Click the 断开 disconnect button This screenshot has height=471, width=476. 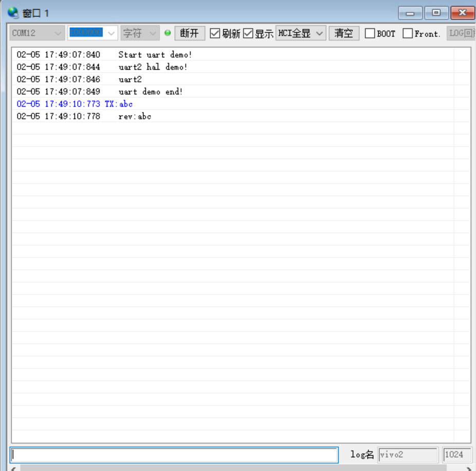coord(189,32)
